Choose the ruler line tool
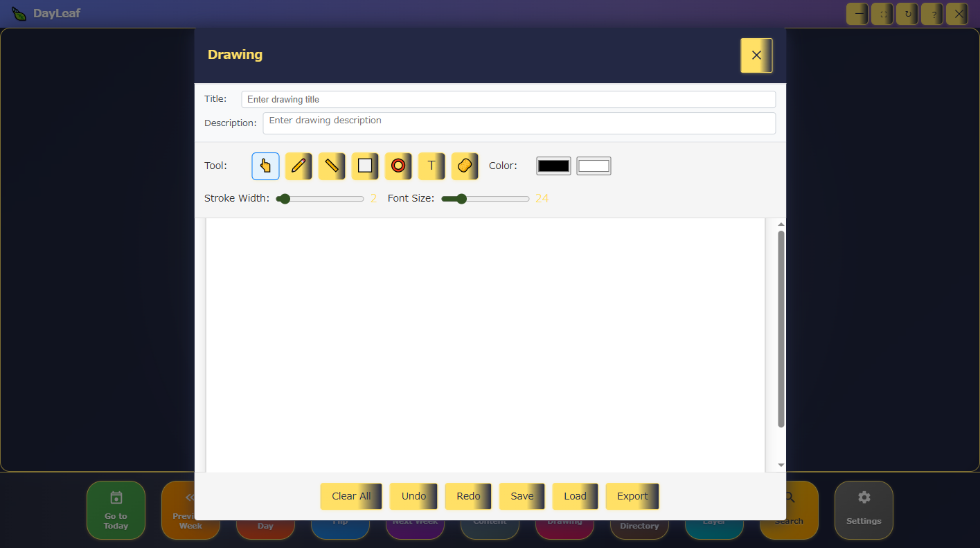 [332, 166]
